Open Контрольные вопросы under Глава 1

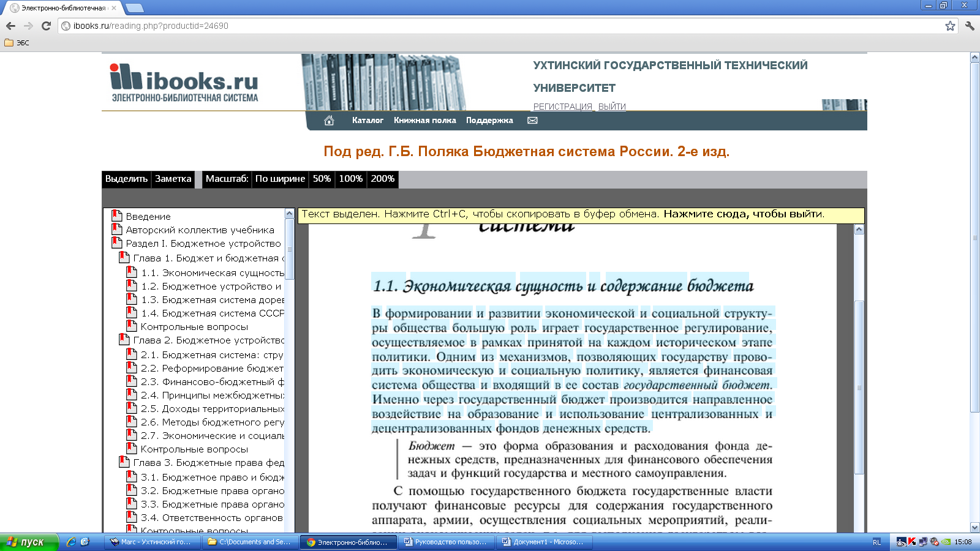194,327
